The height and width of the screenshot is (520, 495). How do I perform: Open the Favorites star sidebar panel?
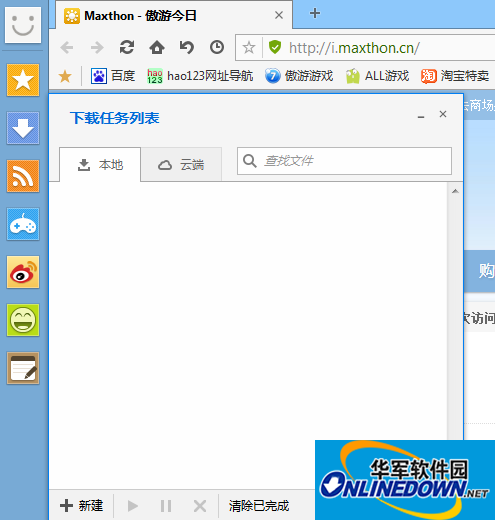(23, 80)
